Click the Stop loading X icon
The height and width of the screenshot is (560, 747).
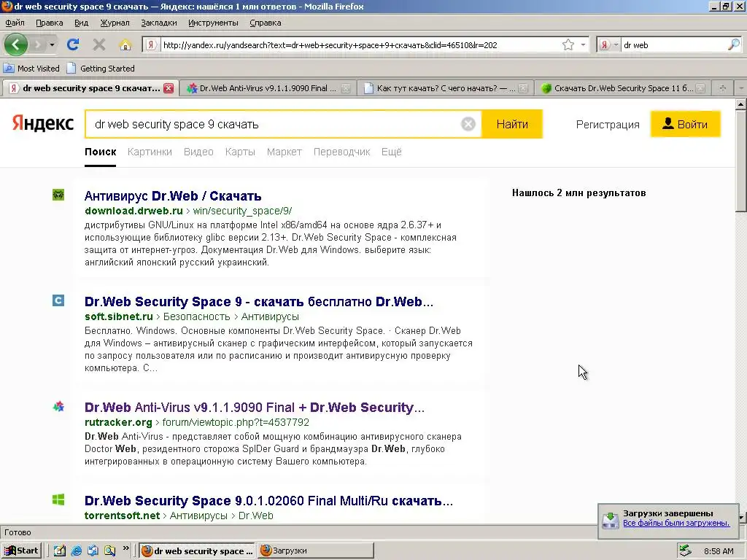[x=99, y=44]
